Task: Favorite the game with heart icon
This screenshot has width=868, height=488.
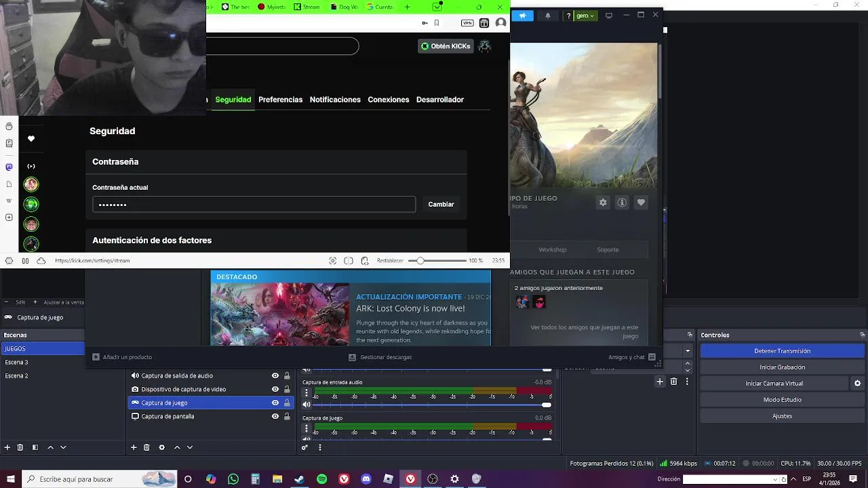Action: (x=641, y=203)
